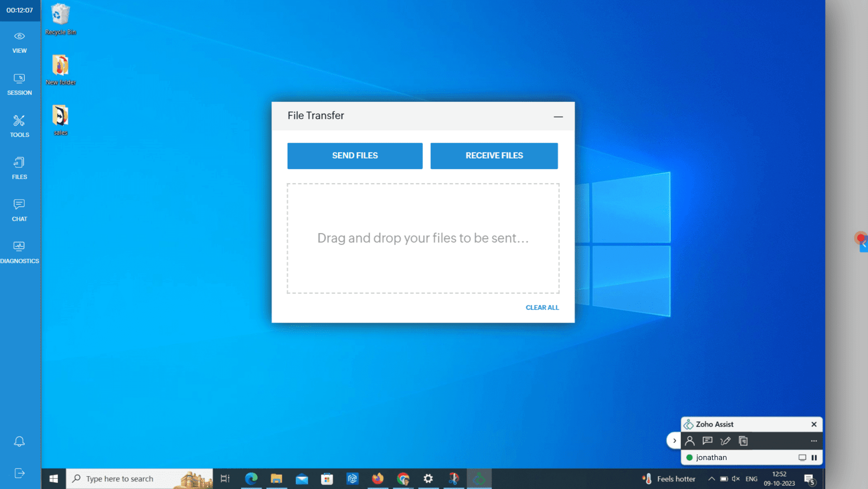The height and width of the screenshot is (489, 868).
Task: Click the exit session icon
Action: [x=19, y=473]
